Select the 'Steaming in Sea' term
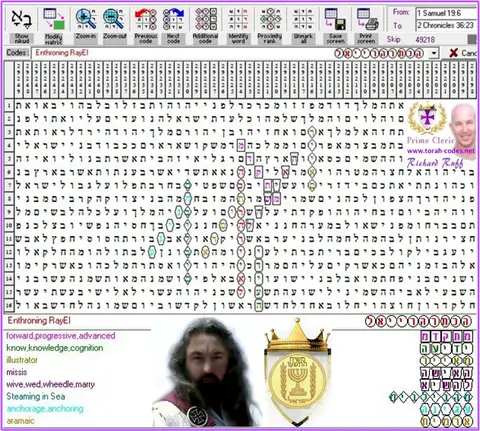480x431 pixels. click(35, 396)
